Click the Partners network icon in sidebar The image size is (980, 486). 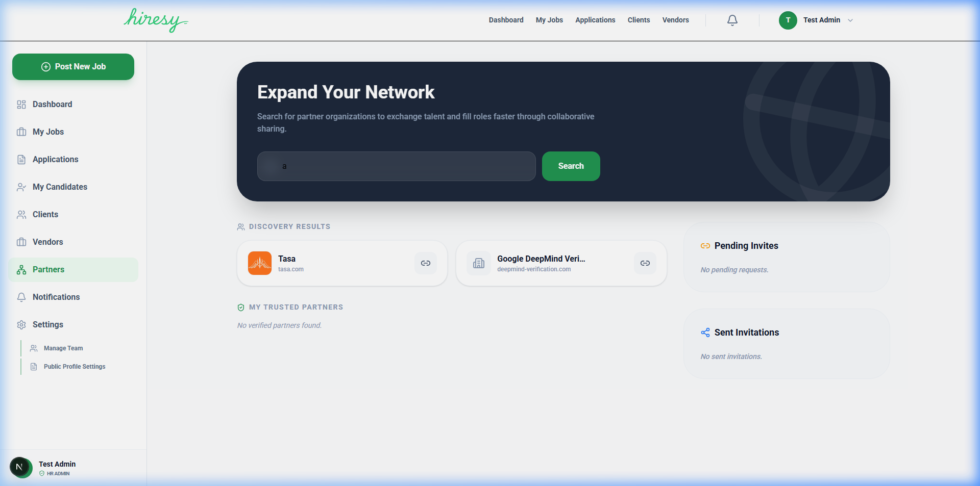(21, 270)
